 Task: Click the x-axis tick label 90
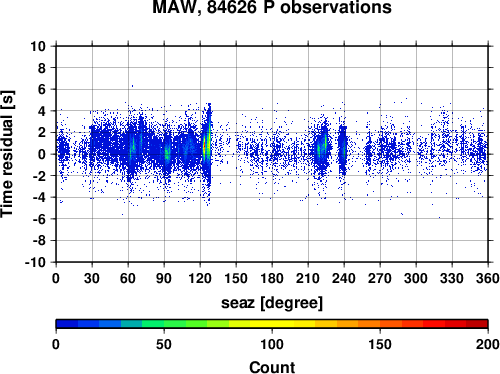[x=164, y=278]
